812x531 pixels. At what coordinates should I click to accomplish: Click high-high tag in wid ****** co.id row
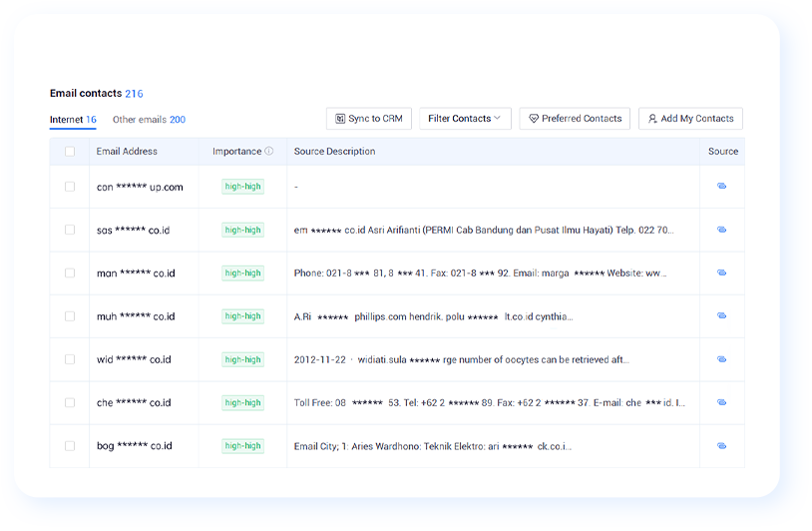coord(242,359)
